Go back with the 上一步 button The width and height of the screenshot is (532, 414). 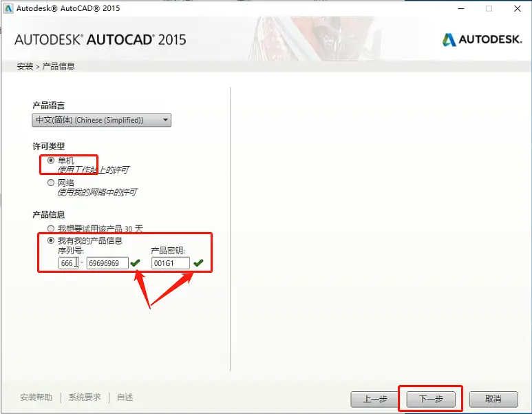(x=374, y=399)
